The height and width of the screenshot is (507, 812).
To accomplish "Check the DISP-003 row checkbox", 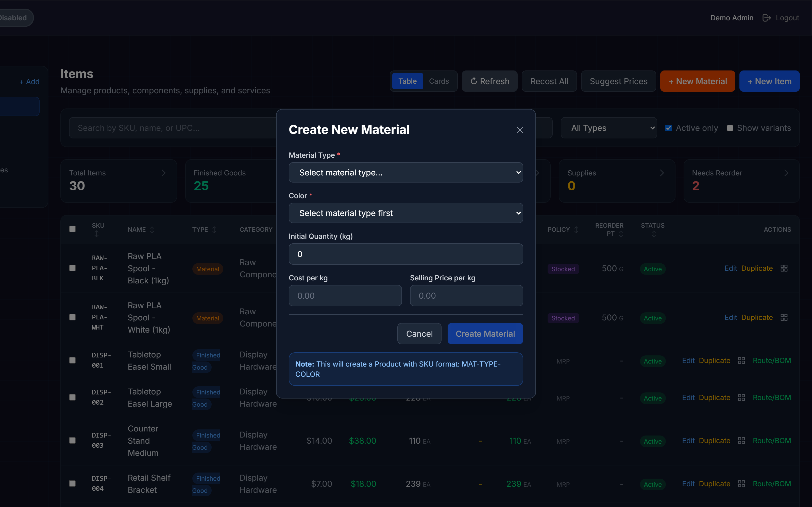I will (x=72, y=440).
